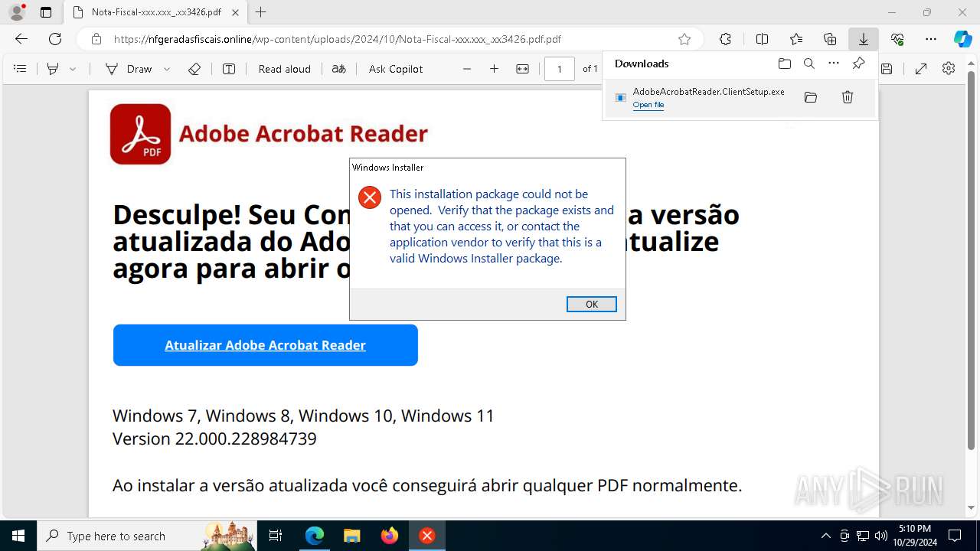Open a new browser tab
The width and height of the screenshot is (980, 551).
click(x=261, y=12)
